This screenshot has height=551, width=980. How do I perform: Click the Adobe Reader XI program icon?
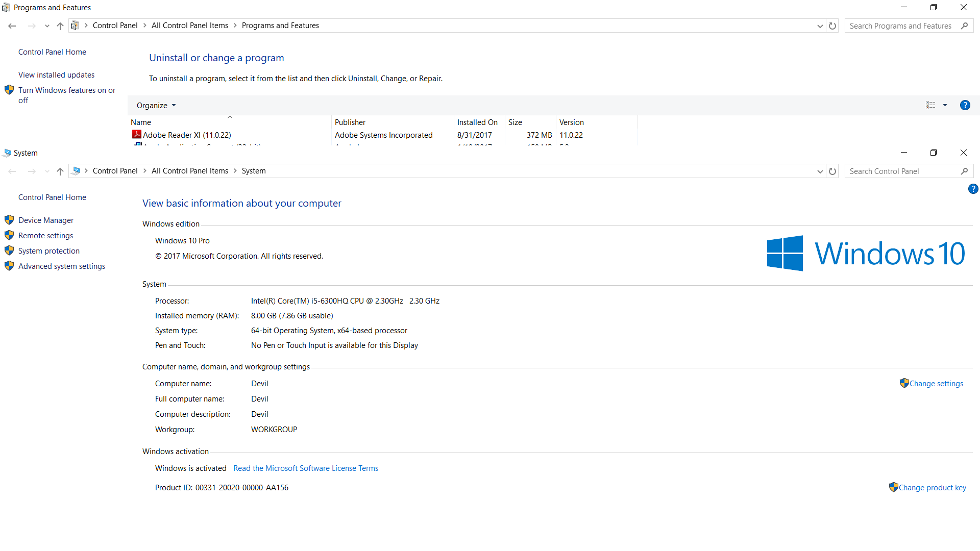point(136,135)
